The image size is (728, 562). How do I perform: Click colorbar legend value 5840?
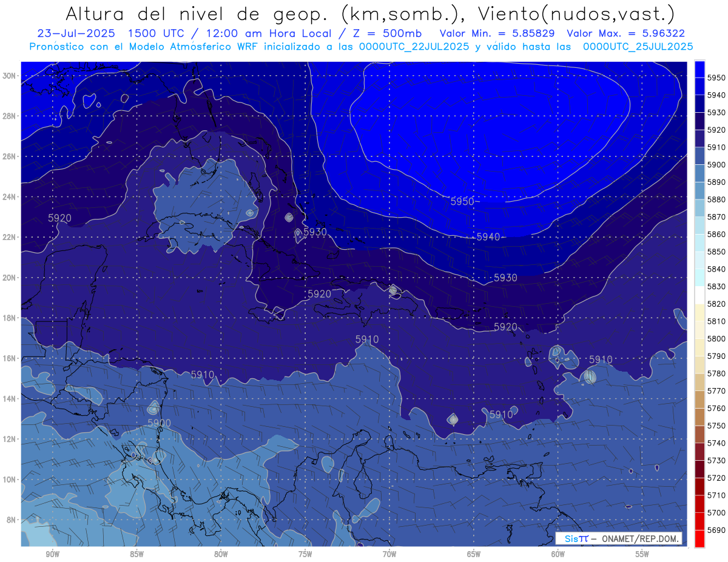coord(716,269)
